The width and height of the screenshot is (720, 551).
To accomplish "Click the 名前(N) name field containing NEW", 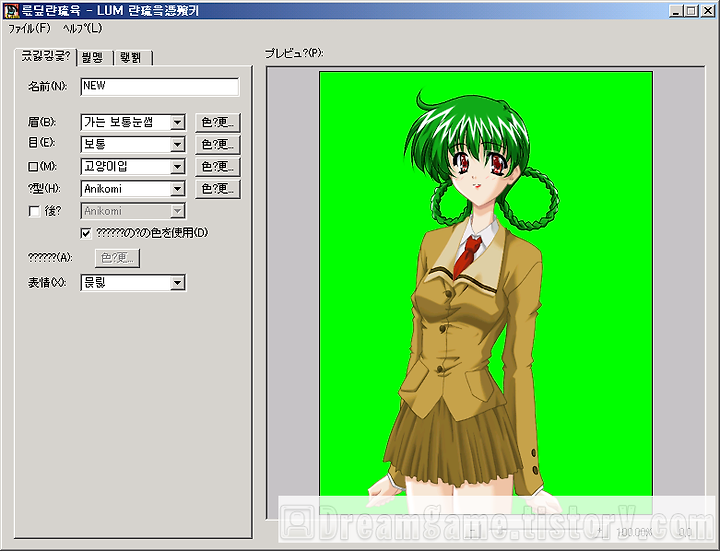I will [160, 87].
